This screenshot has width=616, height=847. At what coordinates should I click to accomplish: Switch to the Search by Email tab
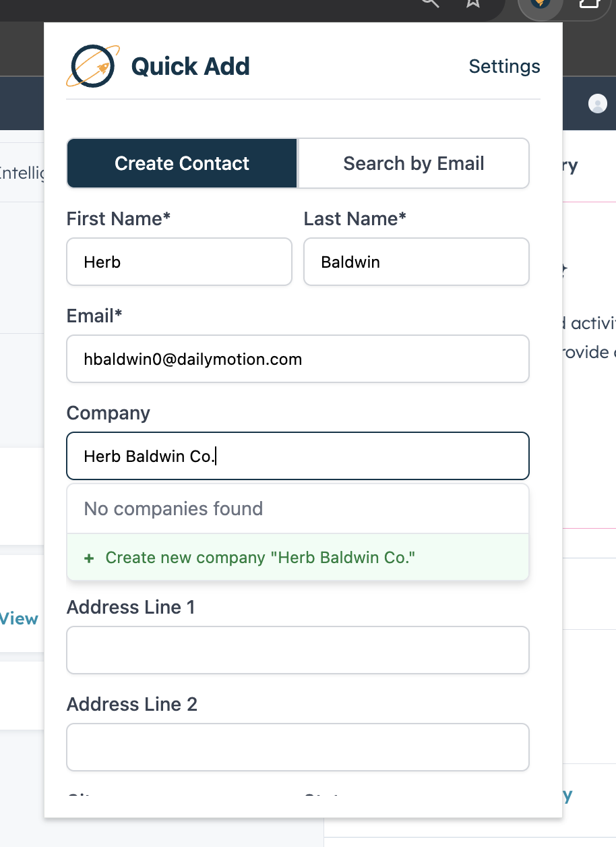pos(413,163)
